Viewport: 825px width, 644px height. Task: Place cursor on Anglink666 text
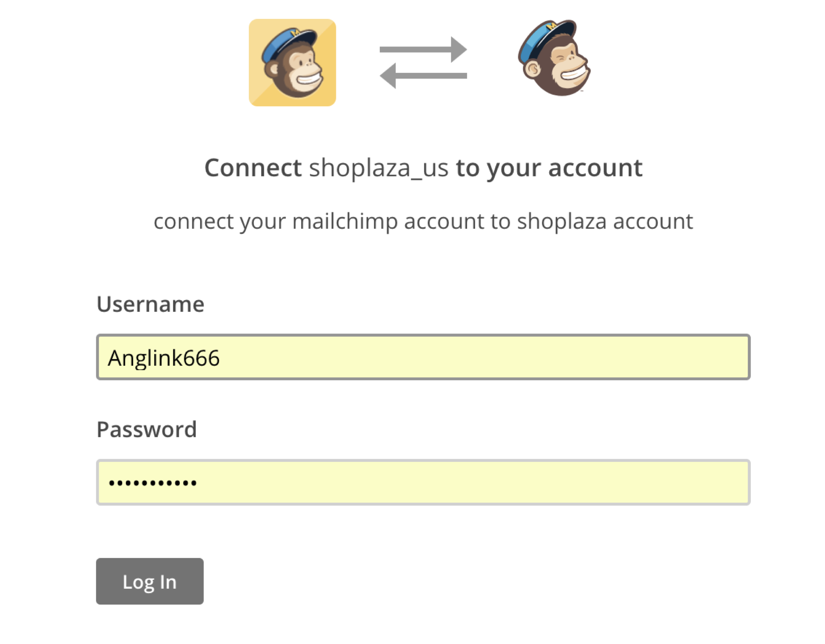tap(164, 358)
